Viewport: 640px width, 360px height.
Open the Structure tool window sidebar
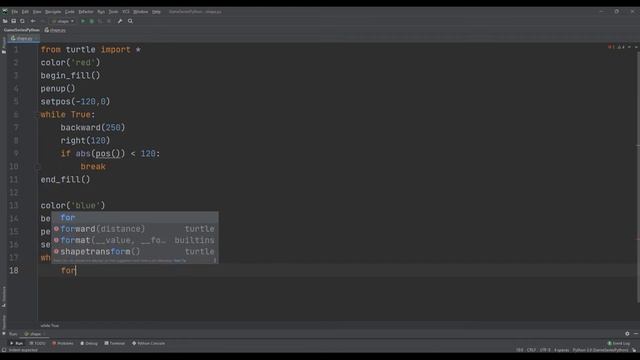click(x=4, y=296)
